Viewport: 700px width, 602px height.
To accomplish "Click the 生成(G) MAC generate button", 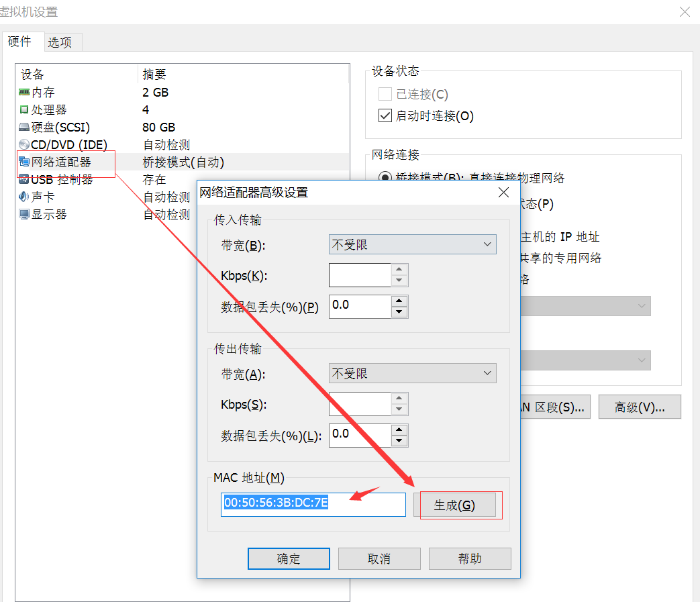I will tap(454, 505).
